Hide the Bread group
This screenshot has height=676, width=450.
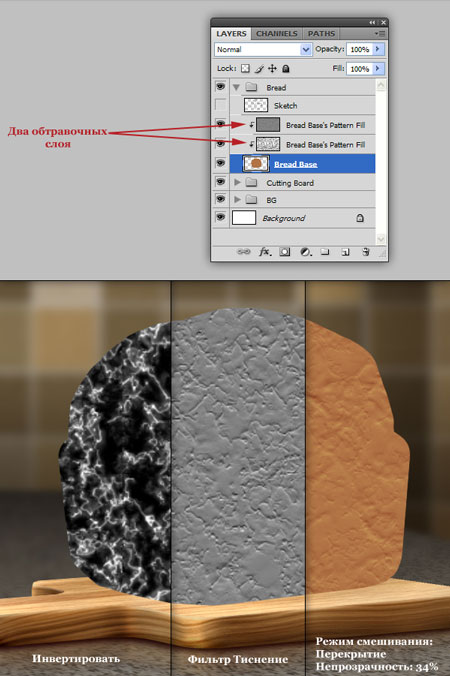click(x=221, y=87)
